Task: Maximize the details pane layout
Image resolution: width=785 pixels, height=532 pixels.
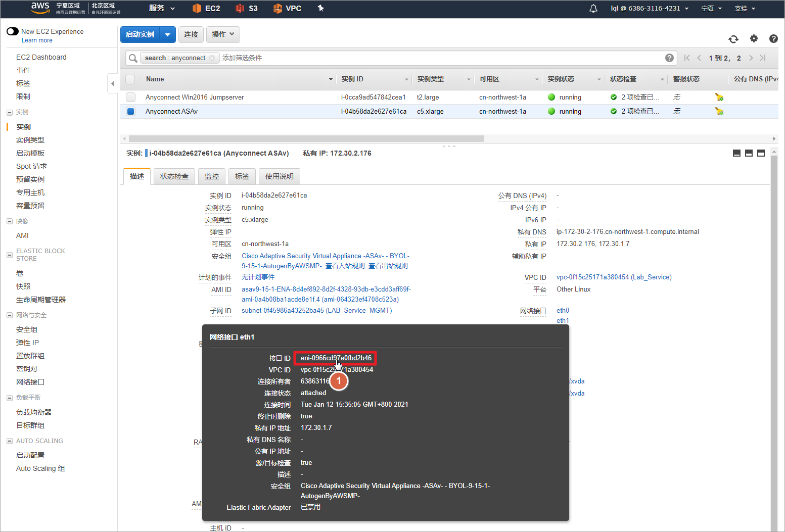Action: point(761,153)
